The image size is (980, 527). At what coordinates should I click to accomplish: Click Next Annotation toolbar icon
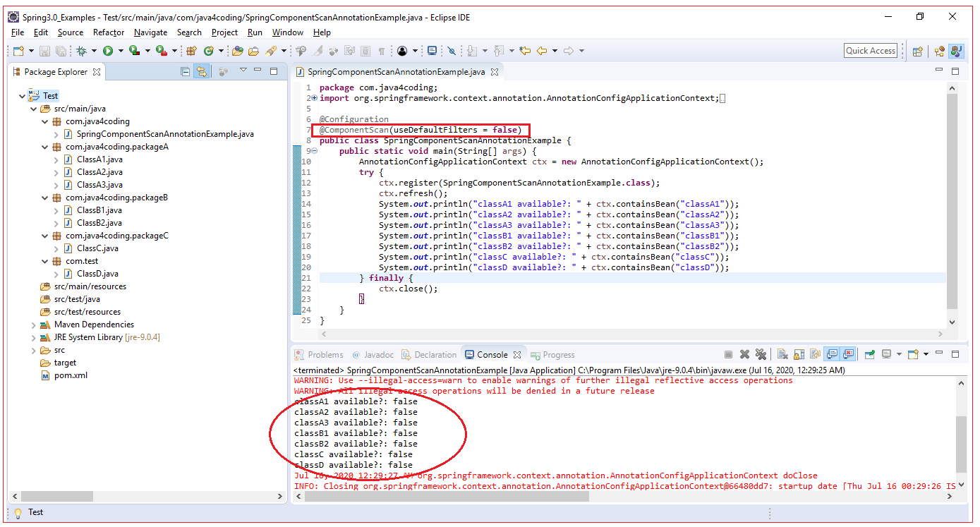coord(473,51)
